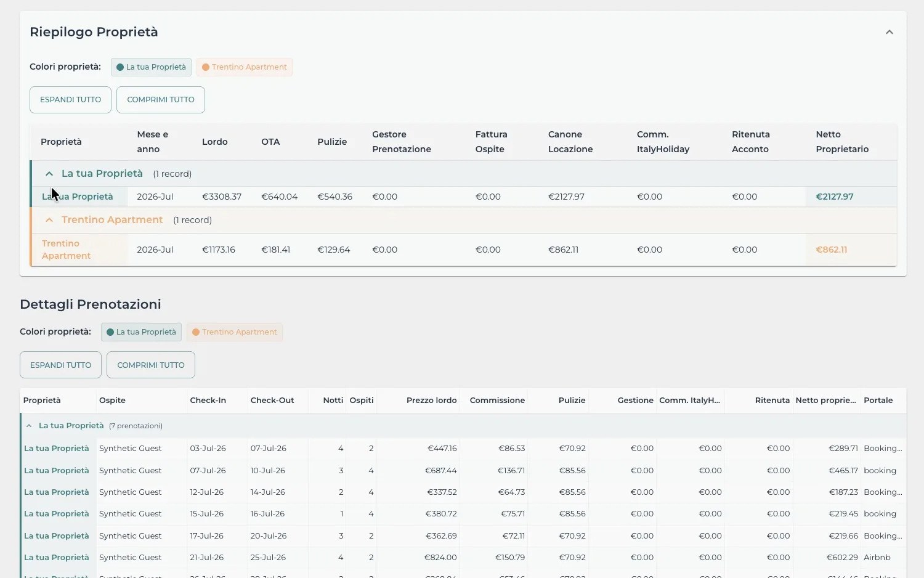Collapse the Riepilogo Proprietà panel chevron
The width and height of the screenshot is (924, 578).
coord(889,32)
